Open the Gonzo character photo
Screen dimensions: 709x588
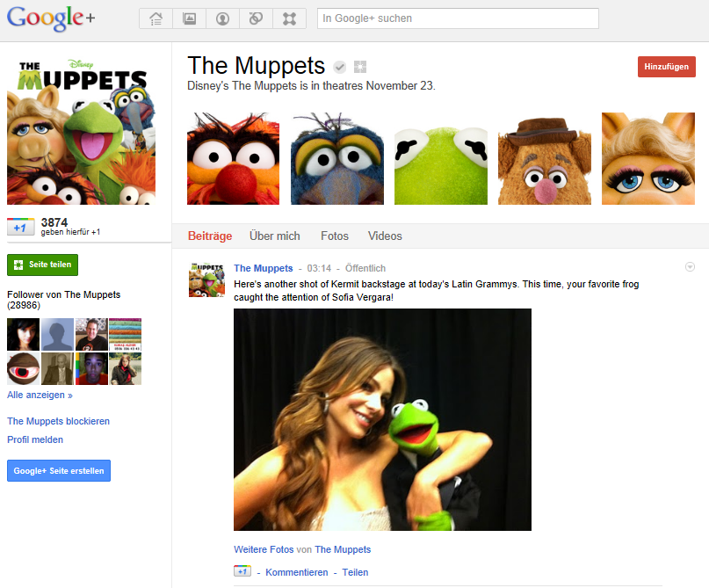click(337, 158)
